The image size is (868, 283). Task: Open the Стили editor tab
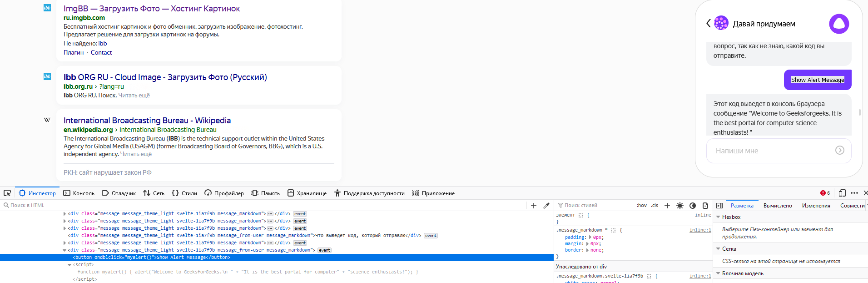(184, 193)
